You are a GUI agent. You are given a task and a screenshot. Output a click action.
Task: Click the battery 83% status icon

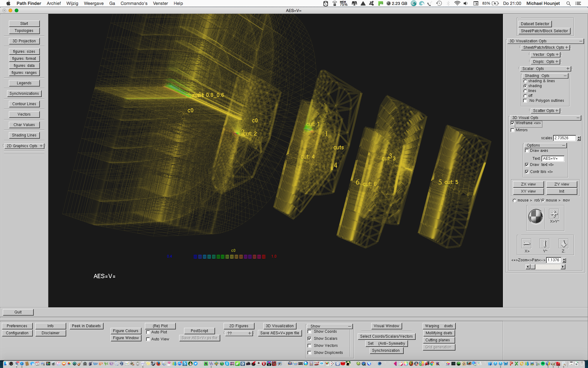(491, 3)
